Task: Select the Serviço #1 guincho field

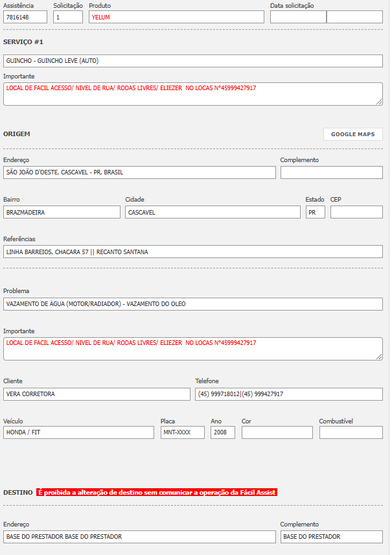Action: [193, 61]
